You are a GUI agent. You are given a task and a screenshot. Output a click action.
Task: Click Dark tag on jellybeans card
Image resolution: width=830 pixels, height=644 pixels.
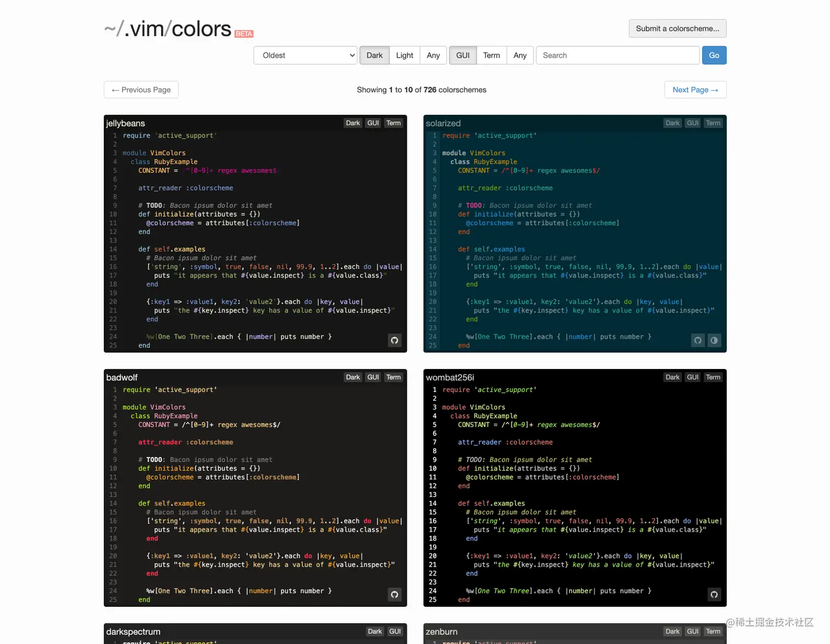[353, 123]
